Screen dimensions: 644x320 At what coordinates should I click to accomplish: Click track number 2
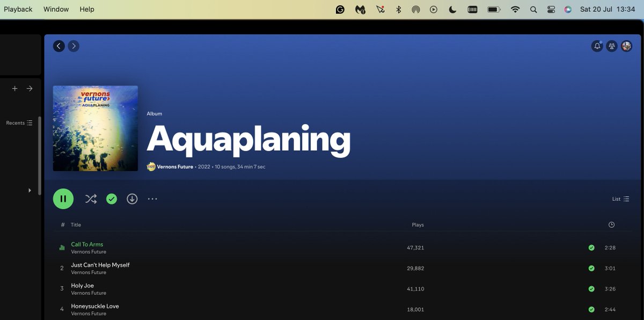(62, 268)
